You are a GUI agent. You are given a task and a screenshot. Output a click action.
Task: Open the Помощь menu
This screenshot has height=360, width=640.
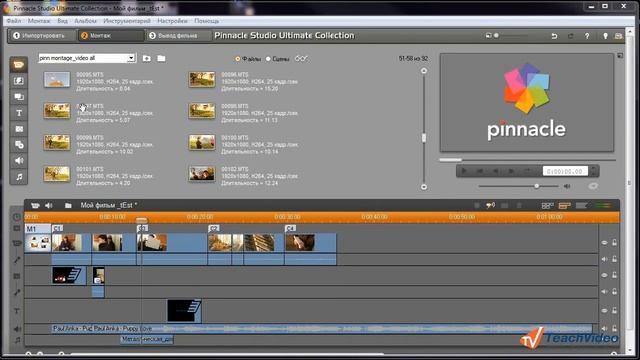pyautogui.click(x=207, y=21)
